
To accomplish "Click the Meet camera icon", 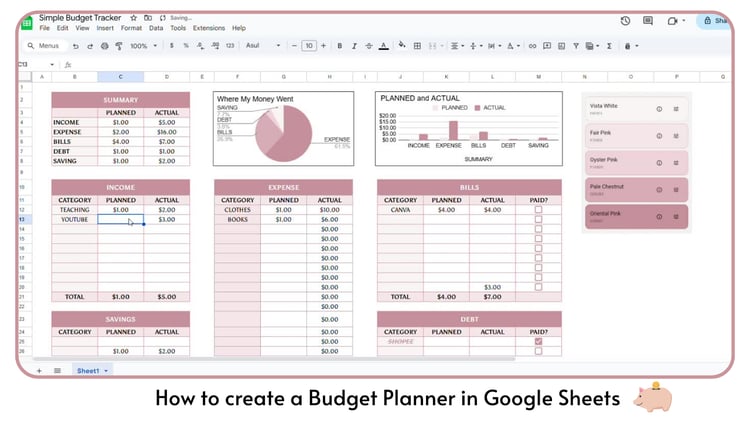I will click(672, 21).
